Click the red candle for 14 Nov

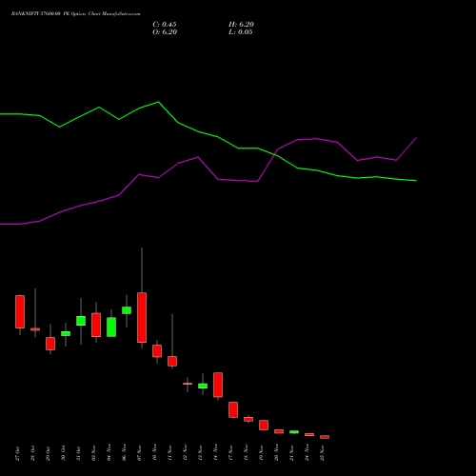click(218, 385)
